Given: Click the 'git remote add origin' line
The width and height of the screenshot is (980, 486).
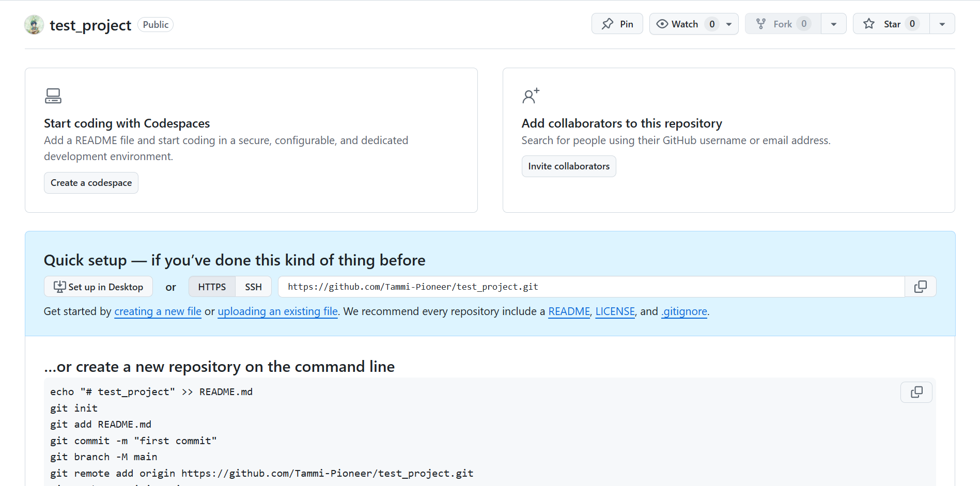Looking at the screenshot, I should (261, 474).
